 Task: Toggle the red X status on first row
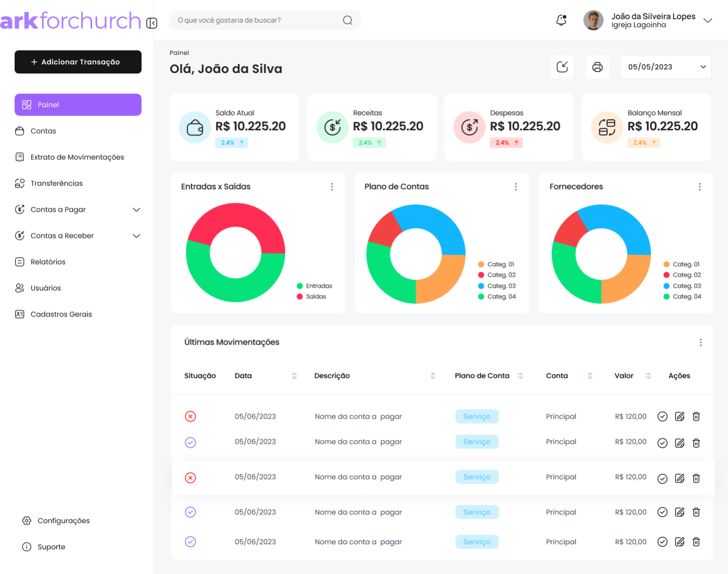(190, 417)
